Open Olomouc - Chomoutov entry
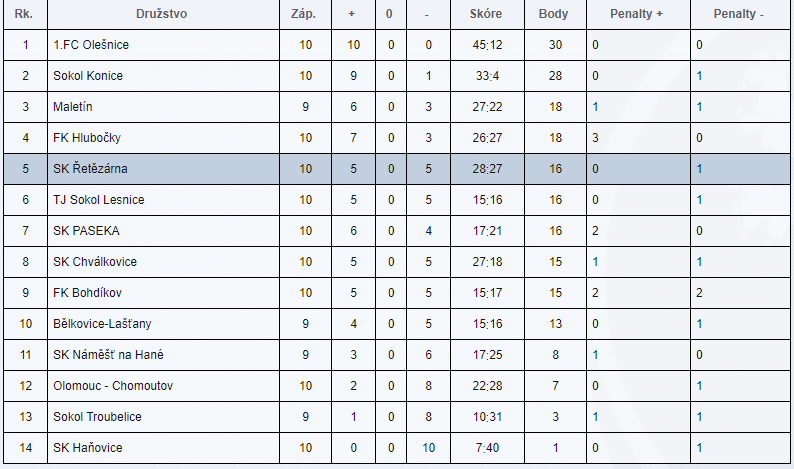The height and width of the screenshot is (469, 794). (x=113, y=385)
